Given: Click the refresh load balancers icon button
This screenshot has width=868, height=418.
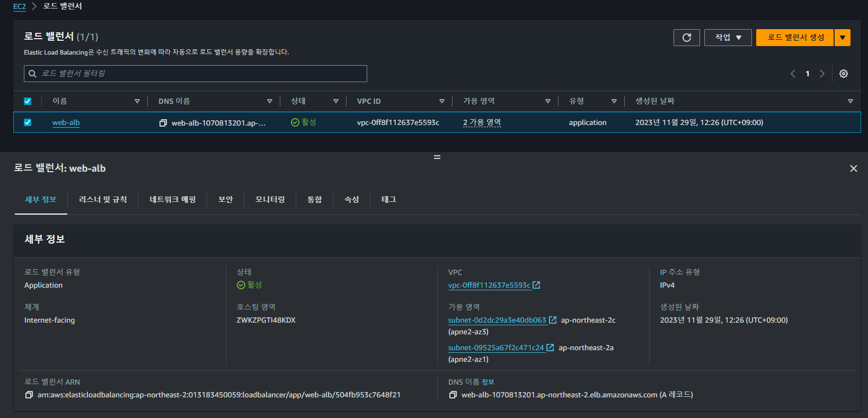Looking at the screenshot, I should pos(687,38).
